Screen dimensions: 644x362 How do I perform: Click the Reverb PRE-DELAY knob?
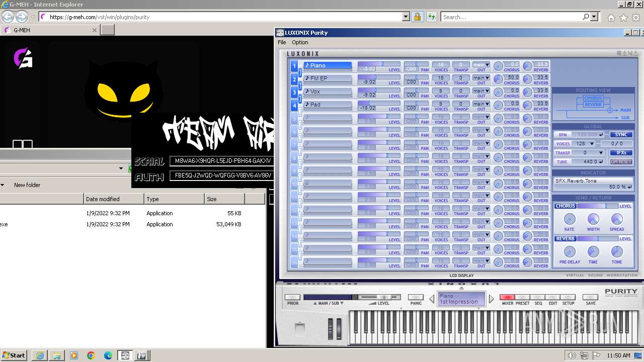[569, 252]
